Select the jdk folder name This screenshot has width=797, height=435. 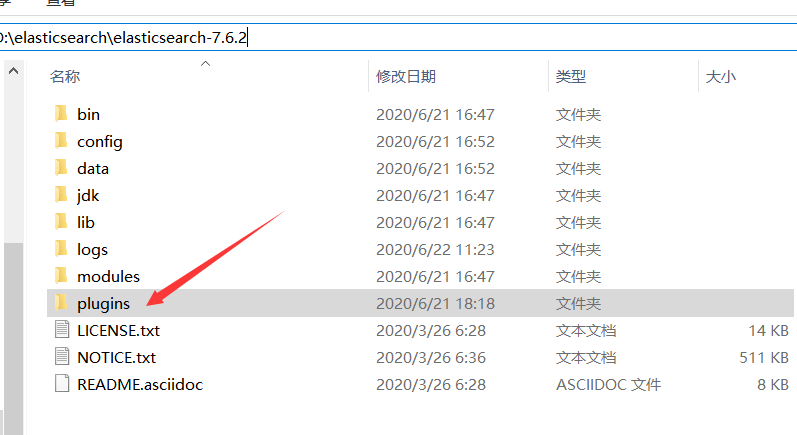(x=88, y=196)
